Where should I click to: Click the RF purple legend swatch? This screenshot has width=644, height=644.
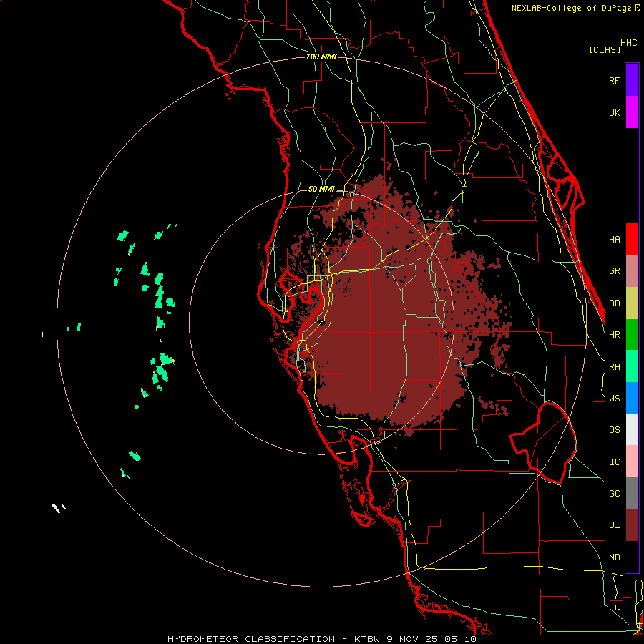pyautogui.click(x=632, y=80)
